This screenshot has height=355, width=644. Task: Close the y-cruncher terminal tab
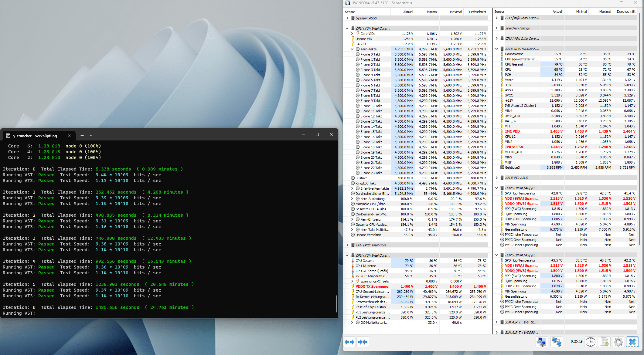[69, 136]
